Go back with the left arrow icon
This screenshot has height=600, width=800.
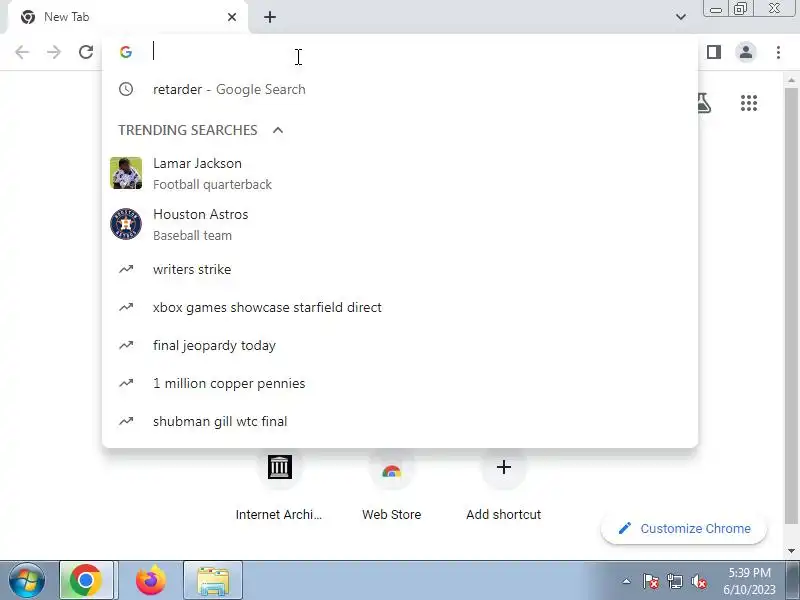pyautogui.click(x=22, y=52)
